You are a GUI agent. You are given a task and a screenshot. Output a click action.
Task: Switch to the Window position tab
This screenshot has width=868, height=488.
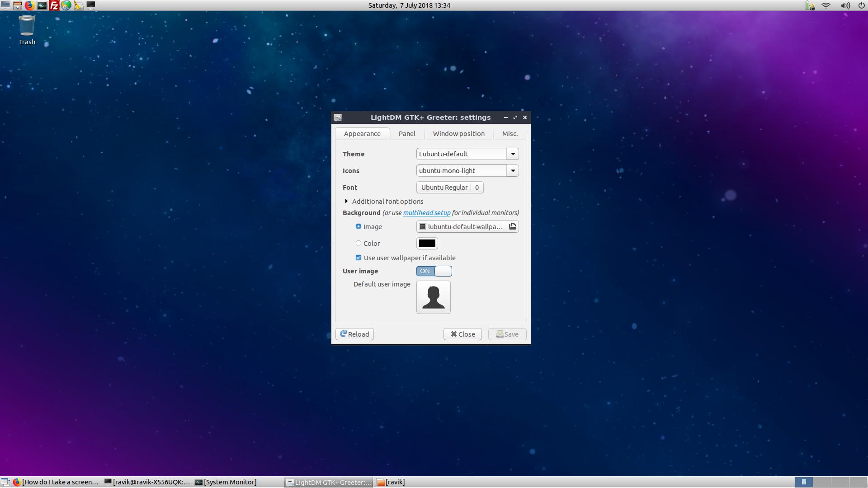(x=458, y=134)
